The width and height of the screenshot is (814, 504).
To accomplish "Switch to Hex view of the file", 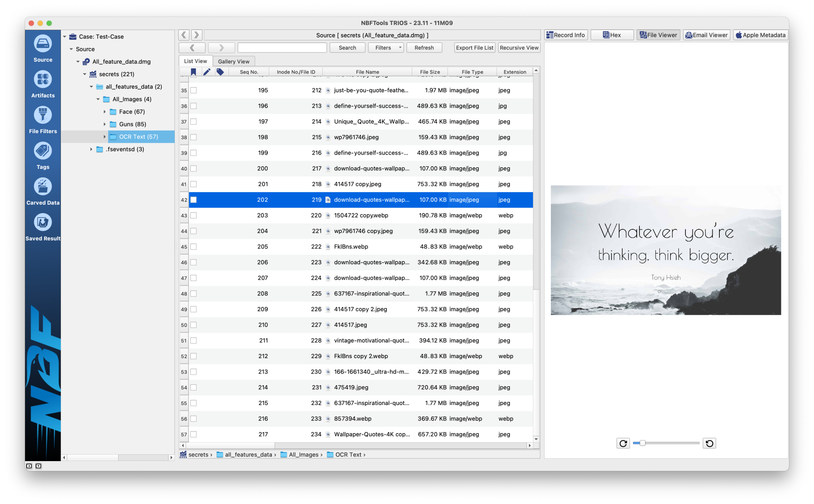I will pos(612,35).
